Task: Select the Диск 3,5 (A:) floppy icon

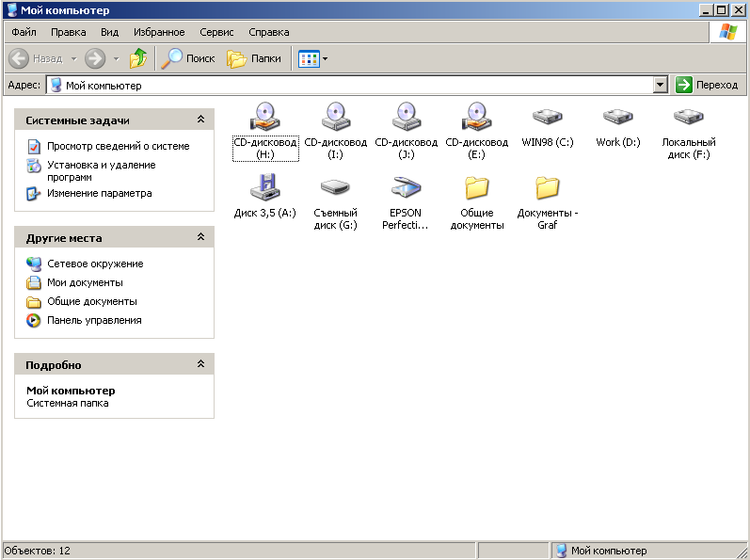Action: tap(265, 187)
